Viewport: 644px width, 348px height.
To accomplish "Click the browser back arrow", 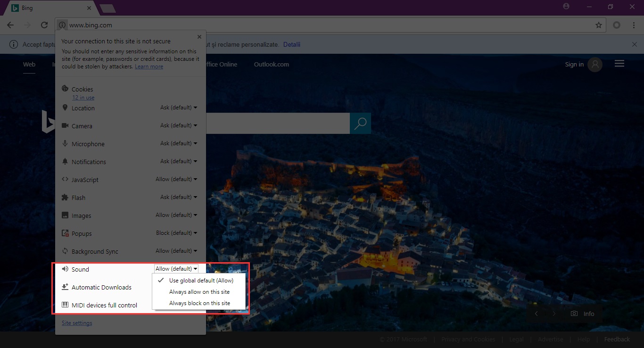I will click(x=10, y=25).
